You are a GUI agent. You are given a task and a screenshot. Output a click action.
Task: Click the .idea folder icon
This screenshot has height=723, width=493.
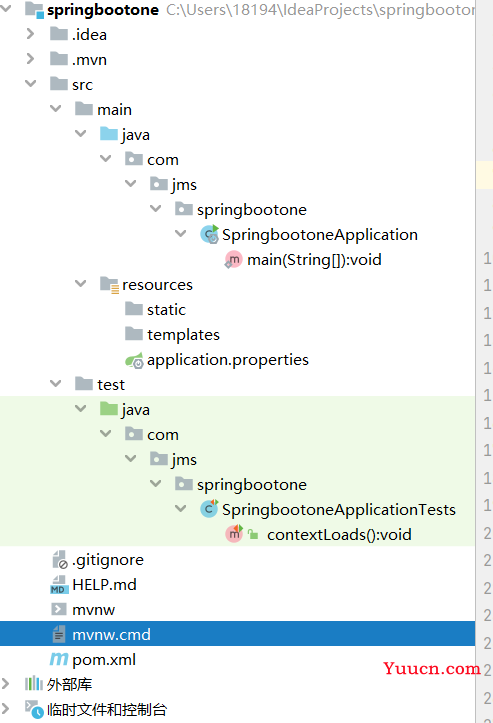tap(59, 34)
